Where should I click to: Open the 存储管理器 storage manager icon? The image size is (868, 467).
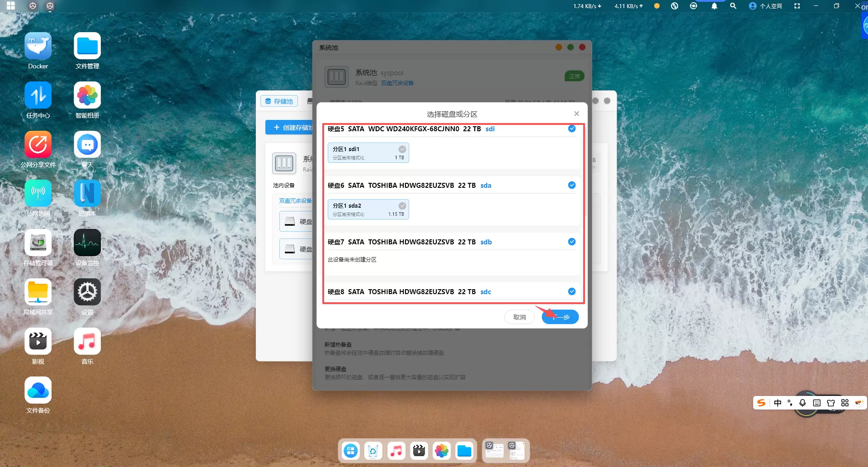(x=38, y=243)
